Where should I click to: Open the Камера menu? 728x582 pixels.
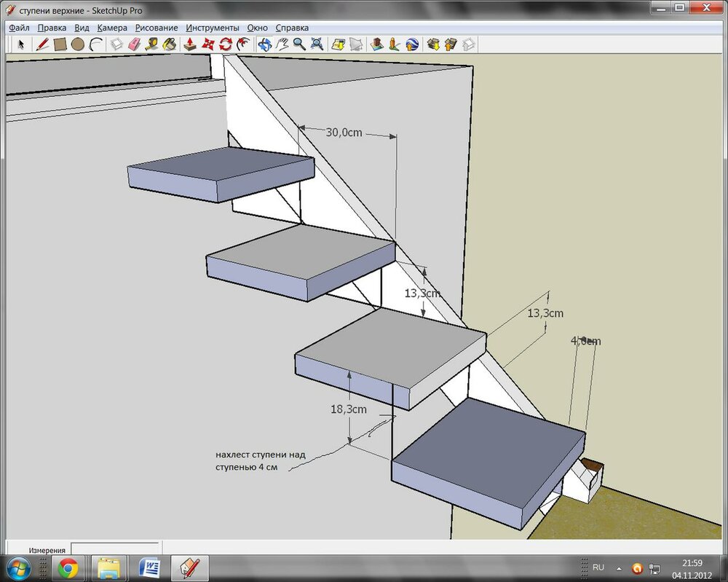[112, 28]
